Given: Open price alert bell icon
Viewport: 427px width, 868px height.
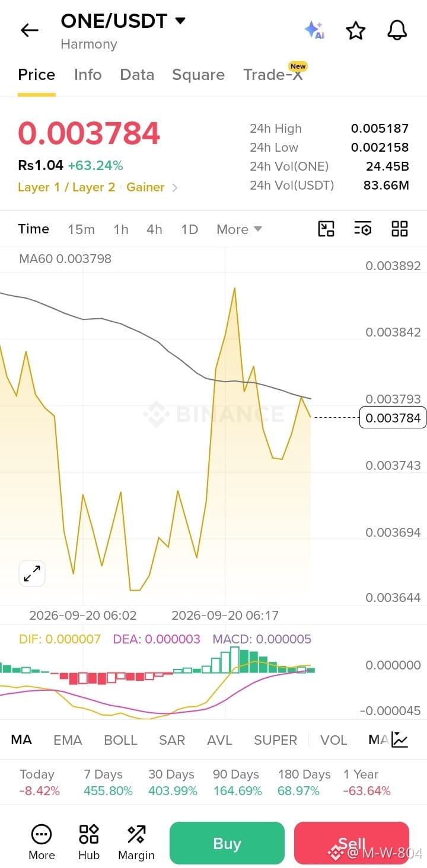Looking at the screenshot, I should click(397, 30).
